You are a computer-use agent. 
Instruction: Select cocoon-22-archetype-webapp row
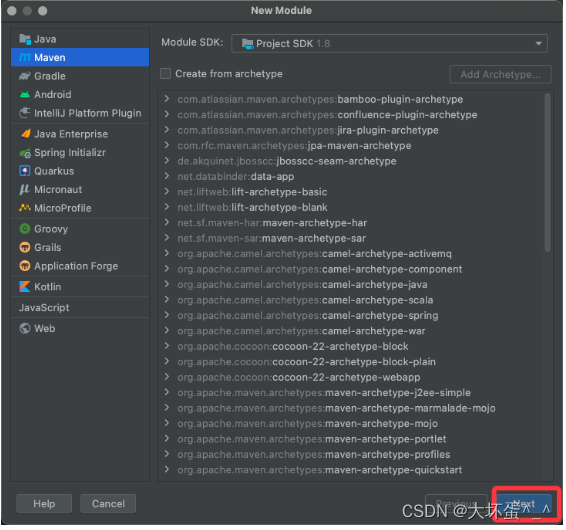(351, 377)
